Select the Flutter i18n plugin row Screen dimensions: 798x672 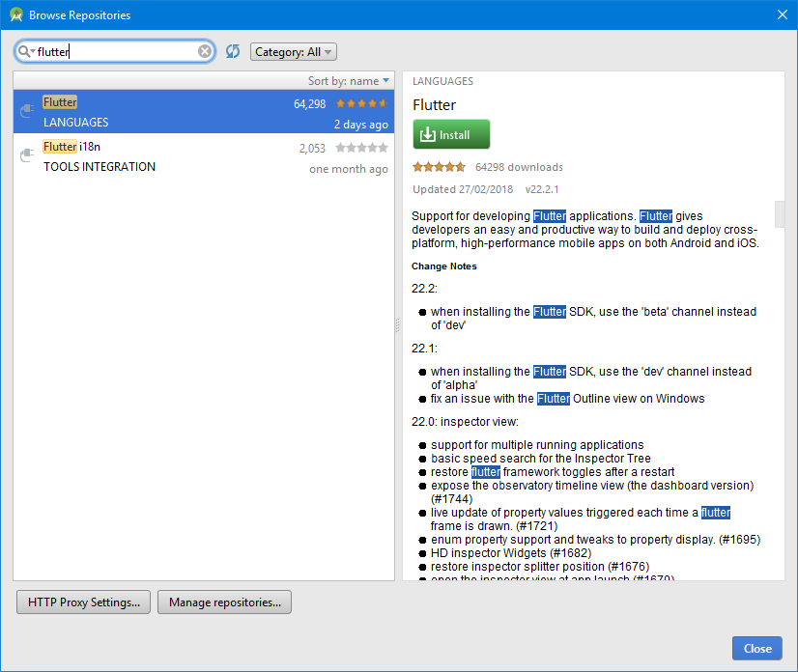(204, 156)
